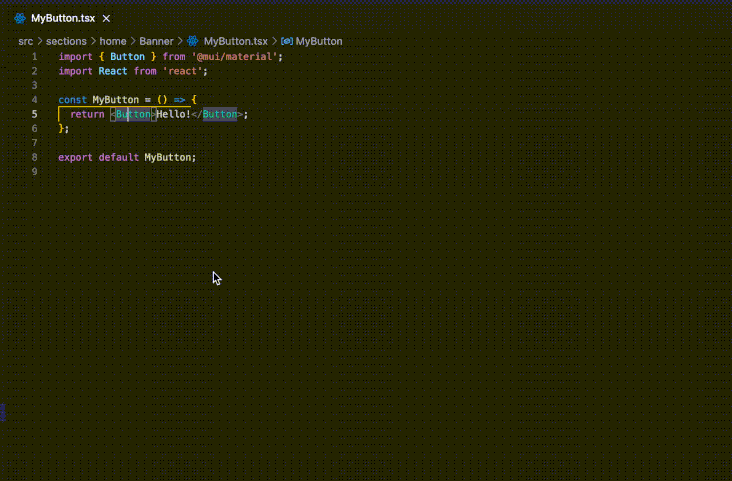Expand the sections breadcrumb segment
This screenshot has width=732, height=481.
click(x=66, y=41)
